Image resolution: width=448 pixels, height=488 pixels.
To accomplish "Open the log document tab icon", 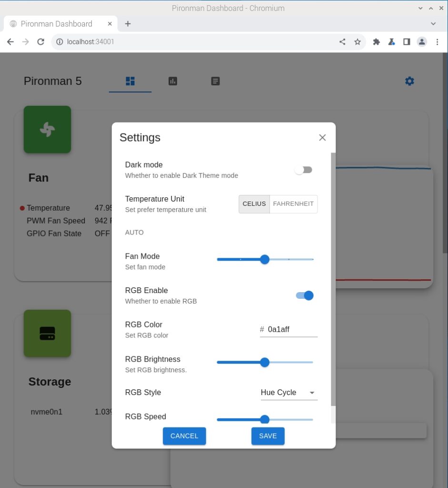I will [x=215, y=81].
